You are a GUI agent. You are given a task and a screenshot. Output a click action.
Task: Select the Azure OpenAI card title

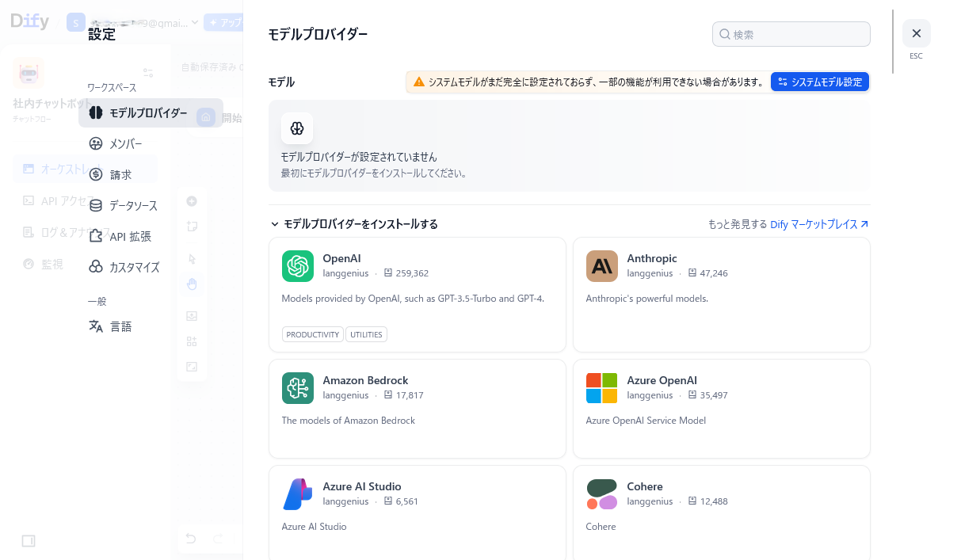(662, 380)
